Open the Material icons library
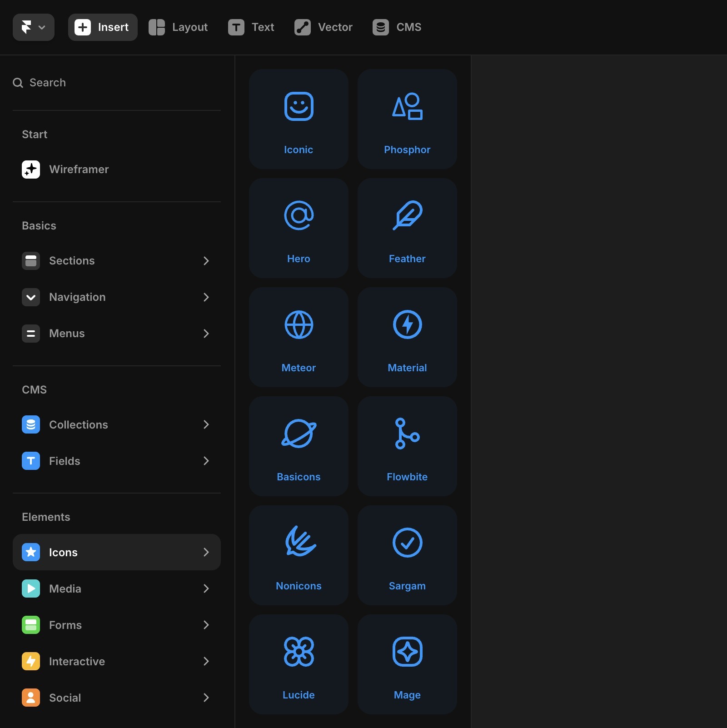 click(407, 337)
